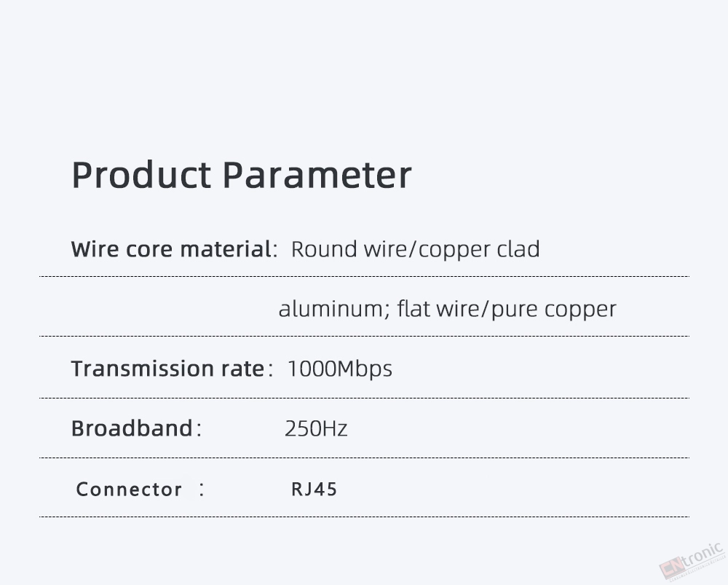This screenshot has width=728, height=585.
Task: Click the "Round wire/copper clad" text
Action: [x=415, y=249]
